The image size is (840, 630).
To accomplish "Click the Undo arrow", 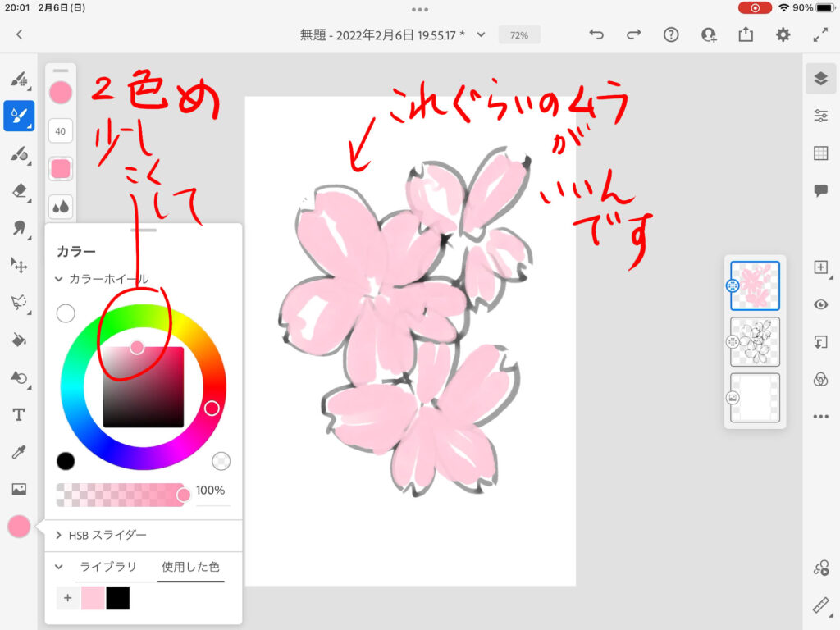I will pos(596,34).
